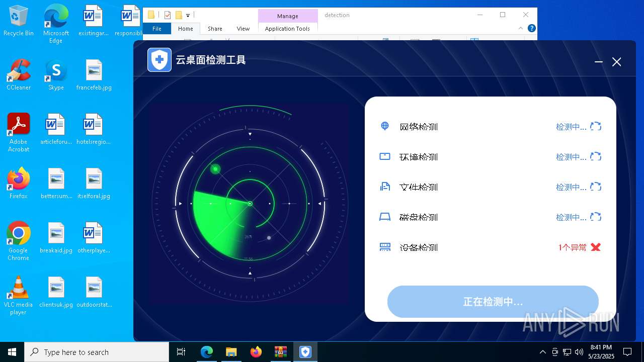This screenshot has width=644, height=362.
Task: Open volume control in system tray
Action: coord(579,352)
